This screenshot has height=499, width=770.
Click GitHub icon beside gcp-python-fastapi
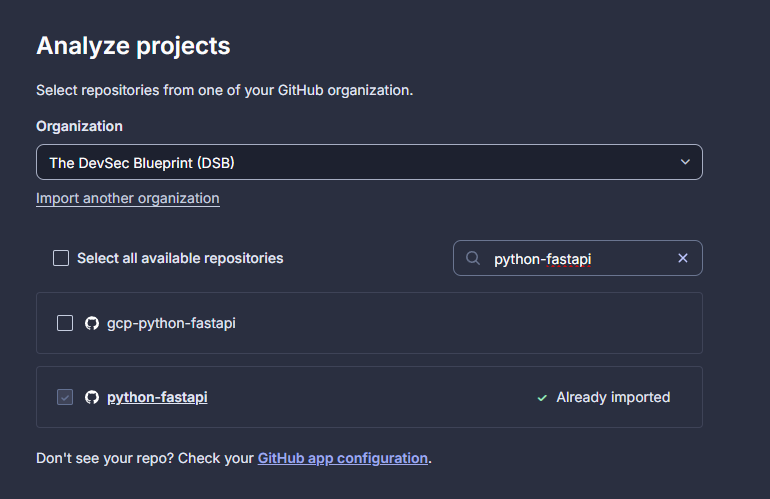point(92,323)
